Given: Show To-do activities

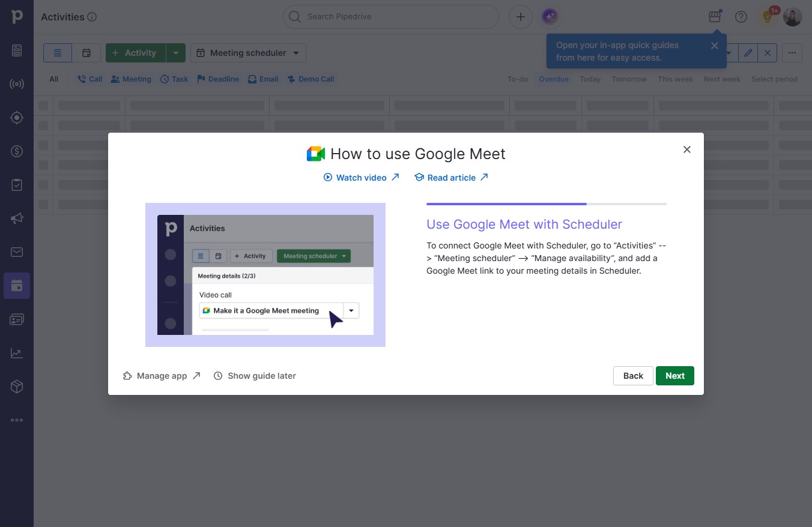Looking at the screenshot, I should (x=518, y=79).
